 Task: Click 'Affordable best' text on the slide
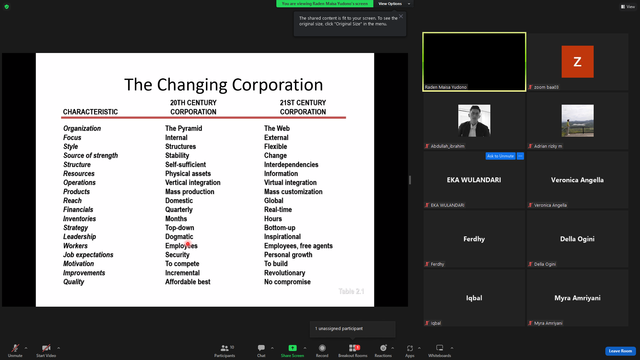pyautogui.click(x=187, y=282)
